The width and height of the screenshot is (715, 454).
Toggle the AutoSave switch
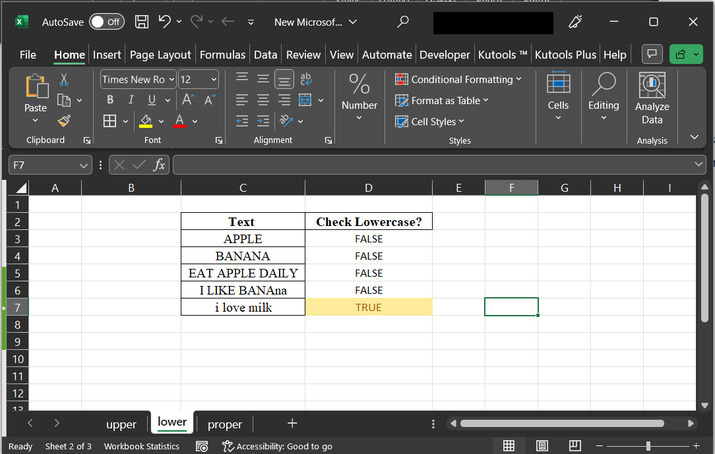click(x=106, y=21)
